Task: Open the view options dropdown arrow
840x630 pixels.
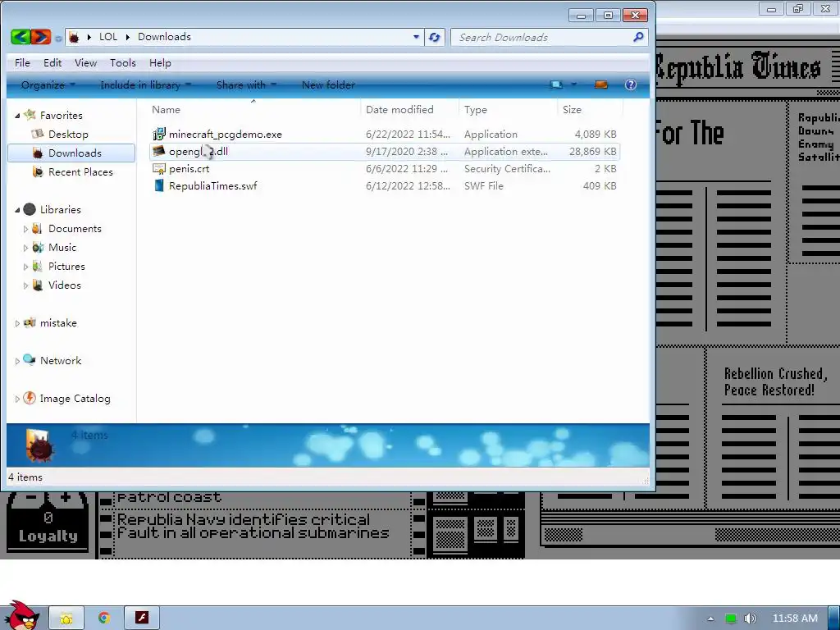Action: pyautogui.click(x=573, y=84)
